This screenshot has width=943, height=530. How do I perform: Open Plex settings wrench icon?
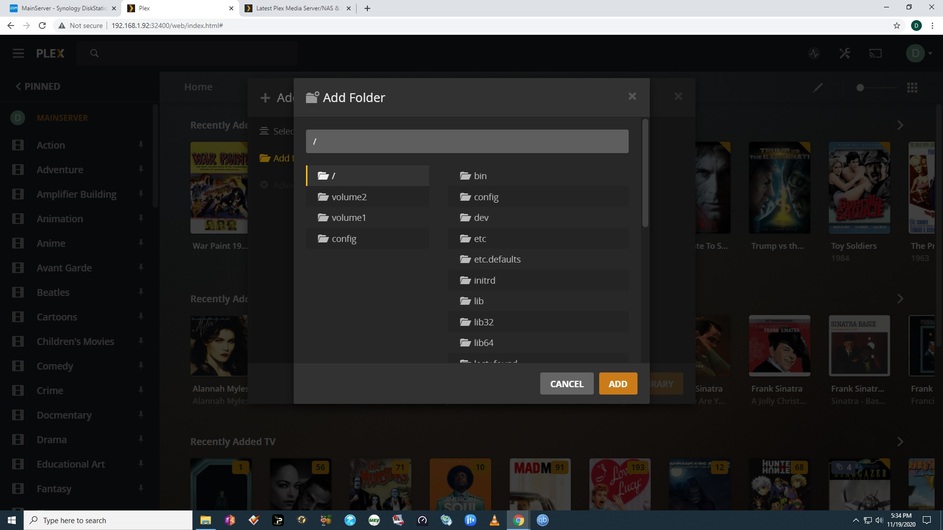coord(844,54)
